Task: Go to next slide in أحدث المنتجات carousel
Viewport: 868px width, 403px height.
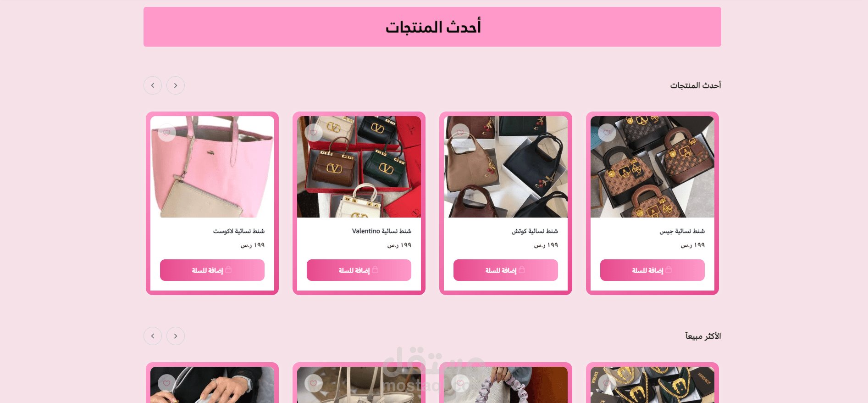Action: pos(176,85)
